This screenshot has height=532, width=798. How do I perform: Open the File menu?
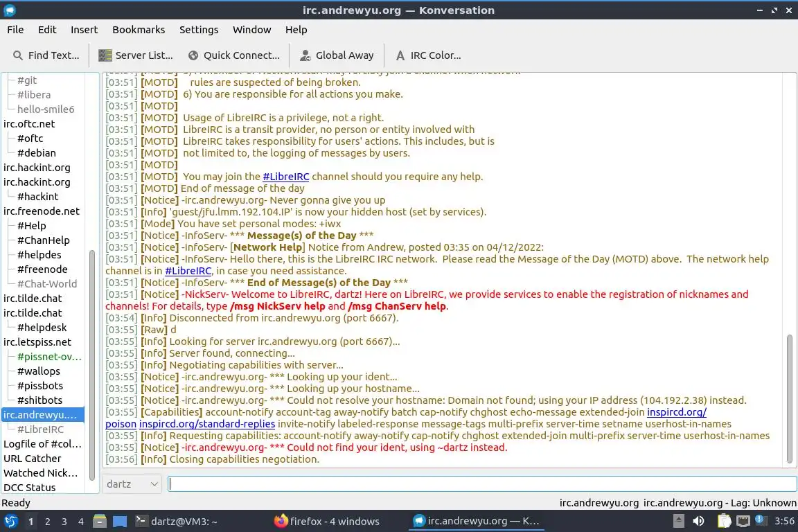click(x=15, y=30)
